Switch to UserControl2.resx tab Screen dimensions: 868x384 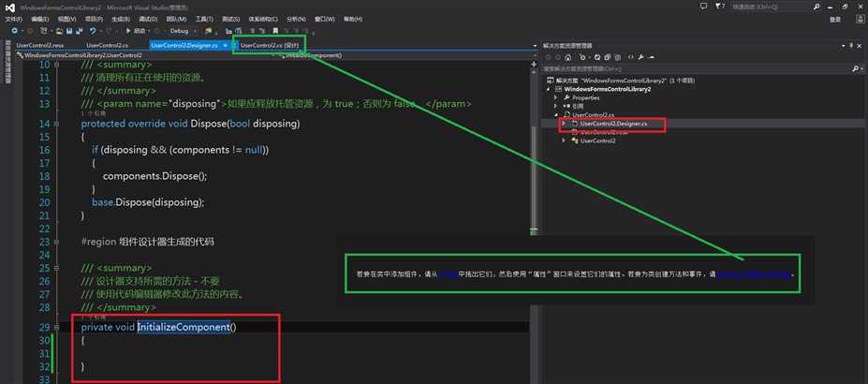pos(40,45)
